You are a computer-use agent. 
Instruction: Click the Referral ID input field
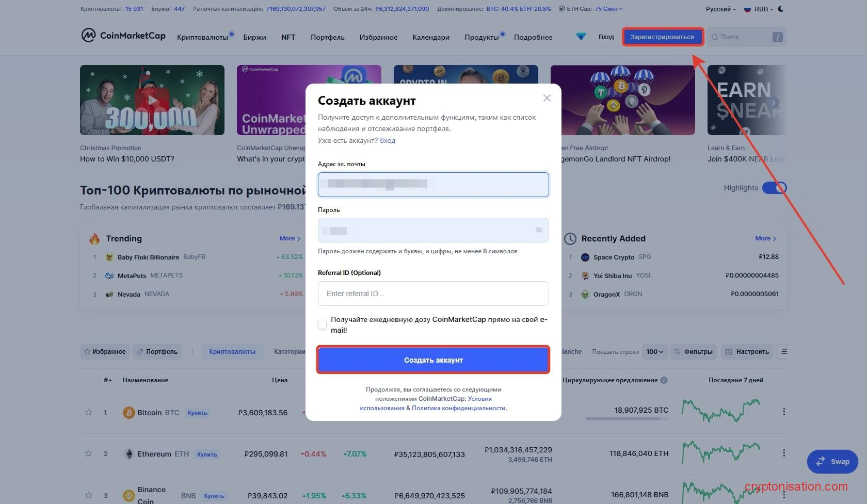[433, 294]
